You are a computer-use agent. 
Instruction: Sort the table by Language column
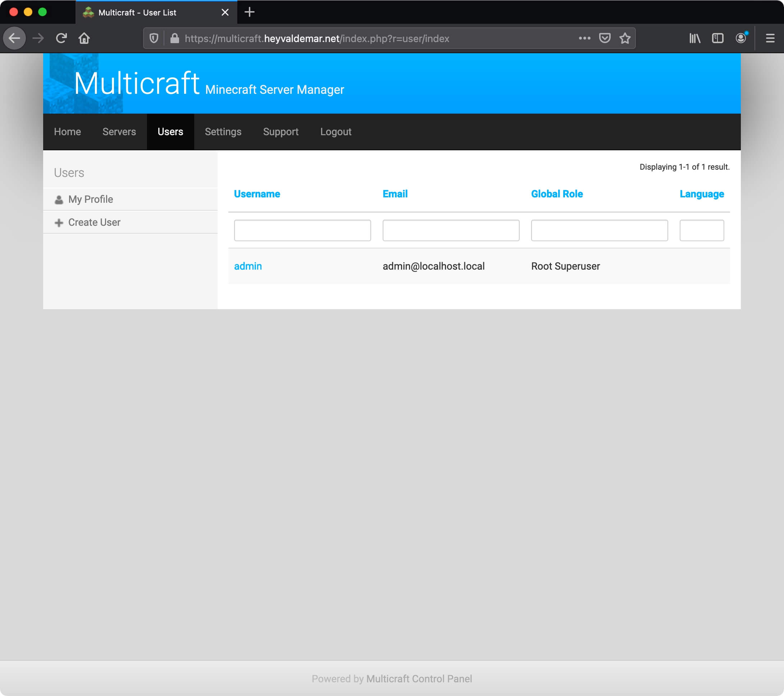click(702, 194)
